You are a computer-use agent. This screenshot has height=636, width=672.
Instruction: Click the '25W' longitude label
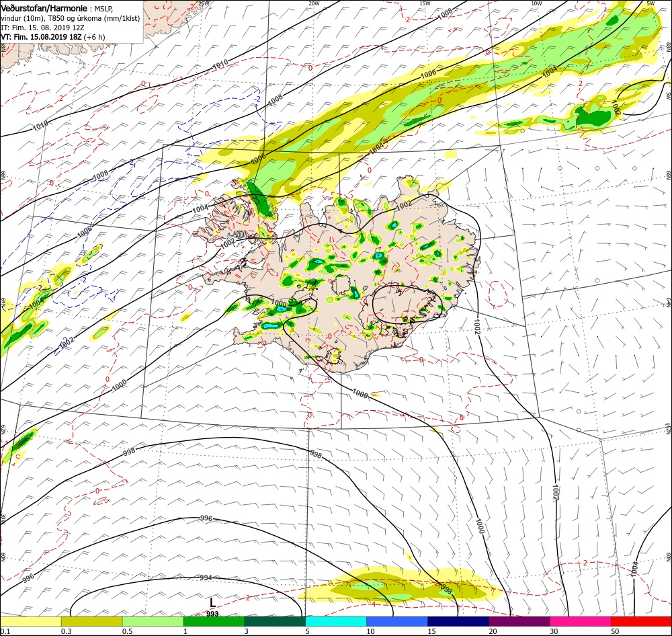tap(204, 3)
